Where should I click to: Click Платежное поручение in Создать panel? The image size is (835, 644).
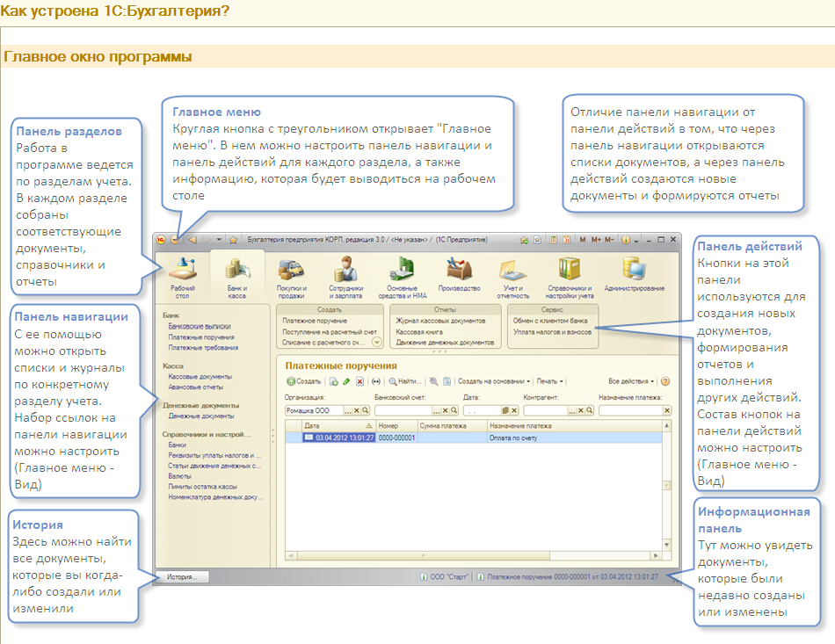tap(315, 321)
